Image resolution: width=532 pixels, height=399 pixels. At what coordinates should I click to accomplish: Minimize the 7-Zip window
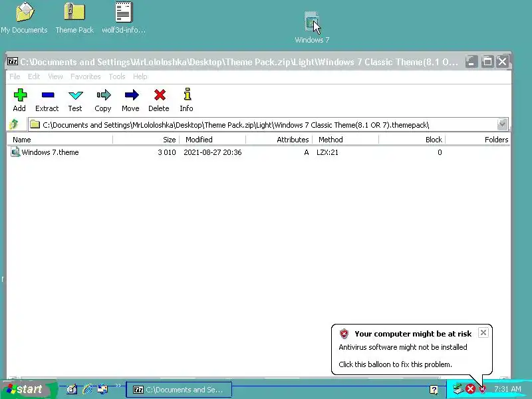[471, 61]
